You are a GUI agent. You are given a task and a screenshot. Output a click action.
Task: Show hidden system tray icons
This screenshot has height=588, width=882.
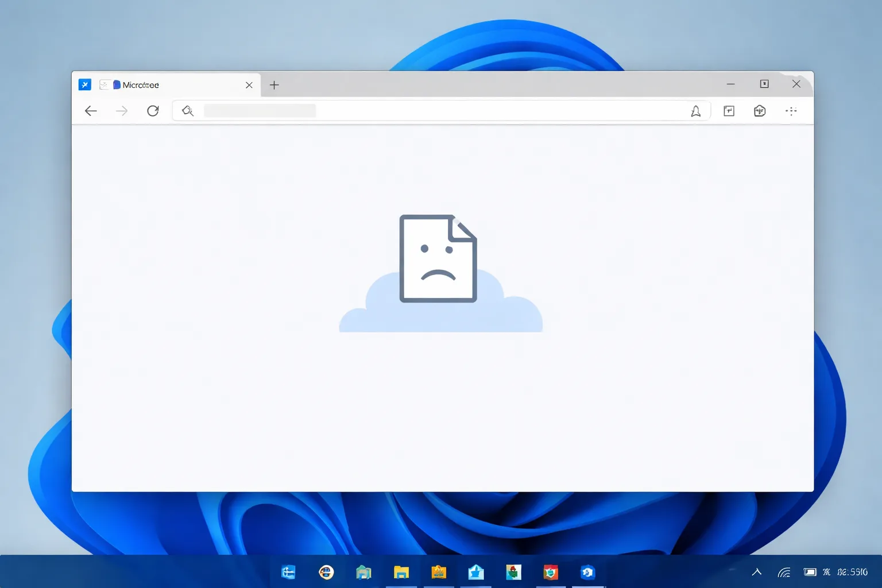coord(757,572)
